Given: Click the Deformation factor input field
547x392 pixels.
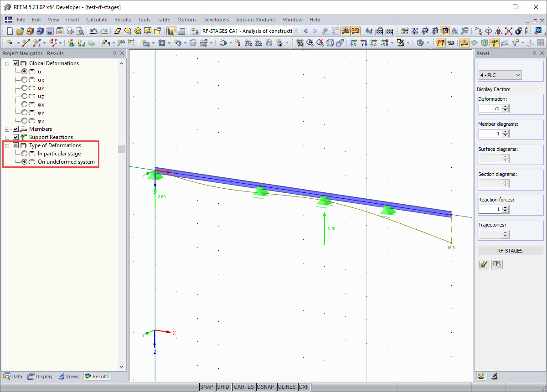Looking at the screenshot, I should click(490, 108).
